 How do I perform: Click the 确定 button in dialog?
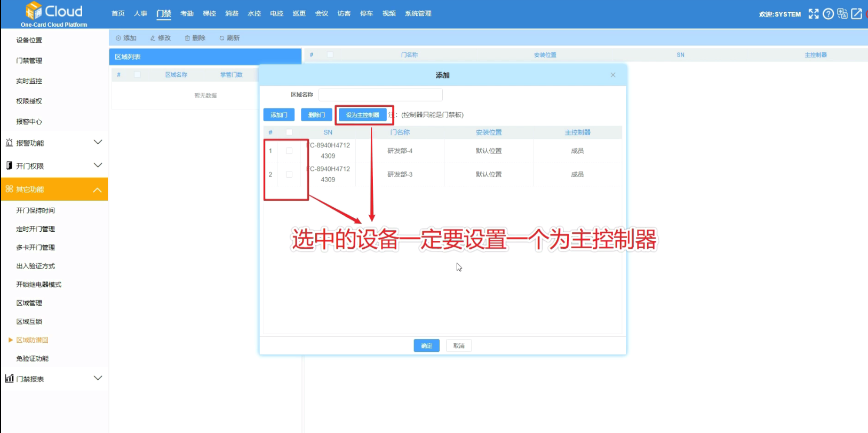pos(426,346)
